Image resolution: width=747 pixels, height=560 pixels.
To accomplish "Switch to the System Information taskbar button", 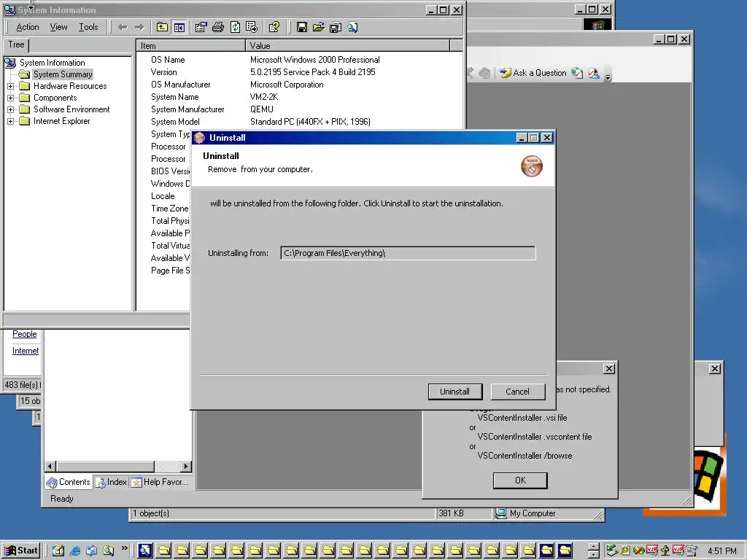I will coord(145,551).
